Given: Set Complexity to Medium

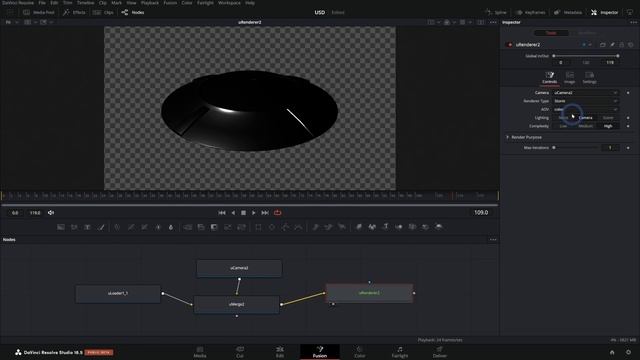Looking at the screenshot, I should pos(585,126).
